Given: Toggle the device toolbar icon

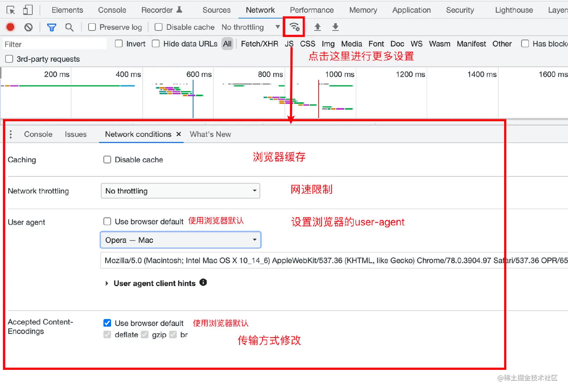Looking at the screenshot, I should (28, 10).
